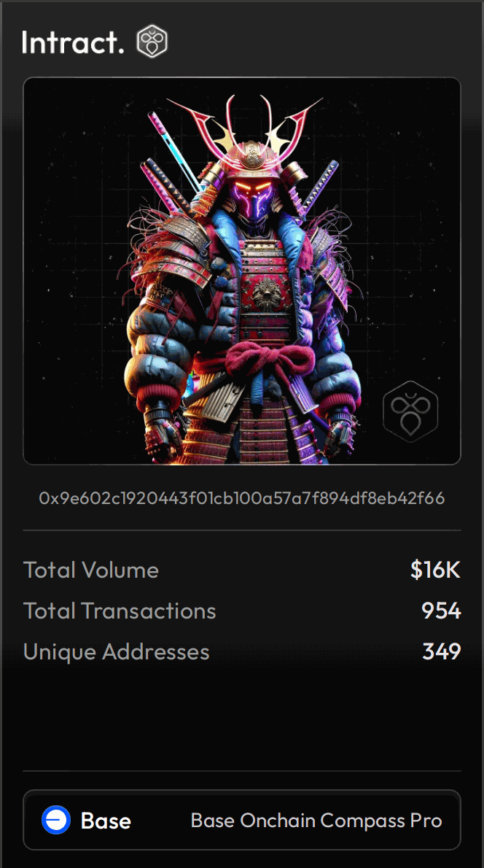Click the blue Base chain icon
This screenshot has height=868, width=484.
(56, 820)
